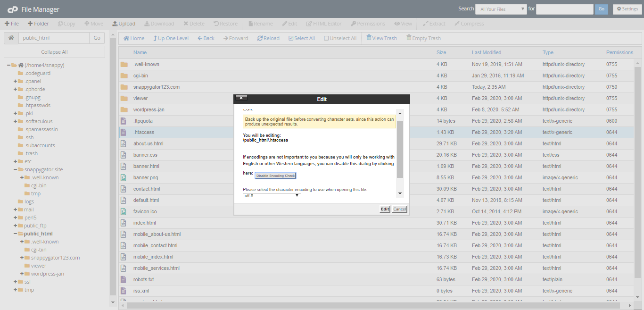Image resolution: width=644 pixels, height=310 pixels.
Task: Click Collapse All in the sidebar
Action: (x=54, y=51)
